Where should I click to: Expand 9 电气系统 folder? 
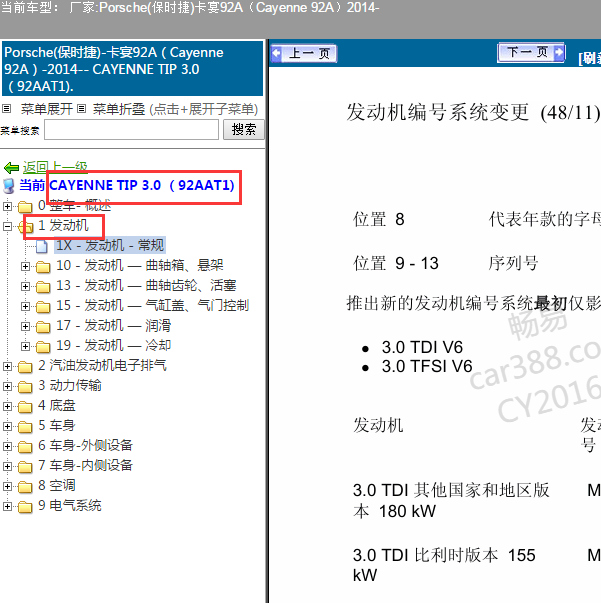tap(7, 506)
